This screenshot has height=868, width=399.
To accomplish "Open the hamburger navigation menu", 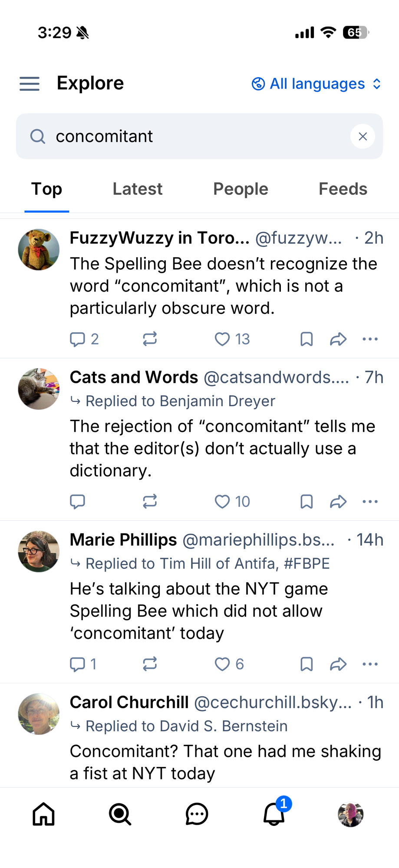I will 30,83.
